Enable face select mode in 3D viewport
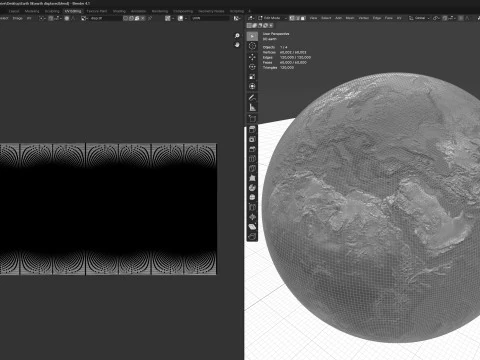480x360 pixels. (303, 18)
